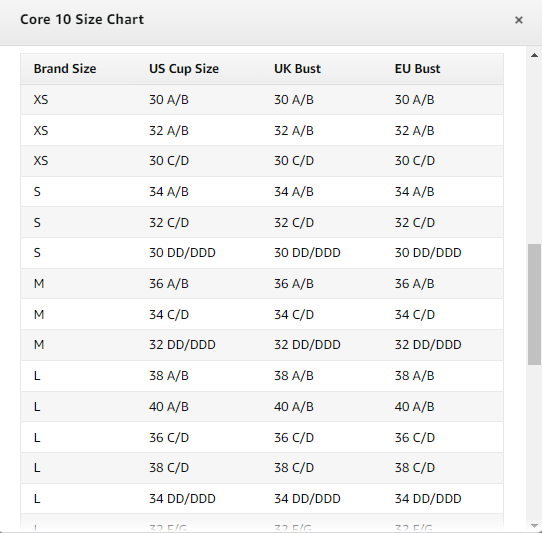
Task: Select UK Bust 32 C/D cell
Action: pos(294,223)
